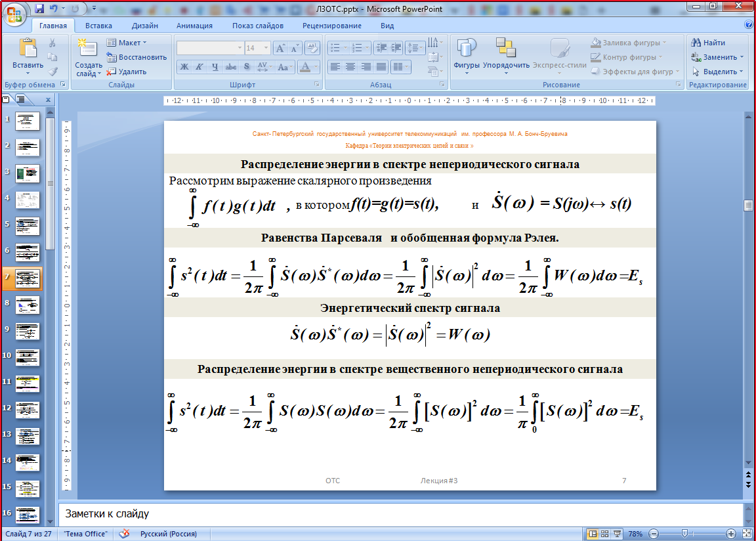Click the Fit slide to window icon
Image resolution: width=756 pixels, height=541 pixels.
(x=747, y=534)
